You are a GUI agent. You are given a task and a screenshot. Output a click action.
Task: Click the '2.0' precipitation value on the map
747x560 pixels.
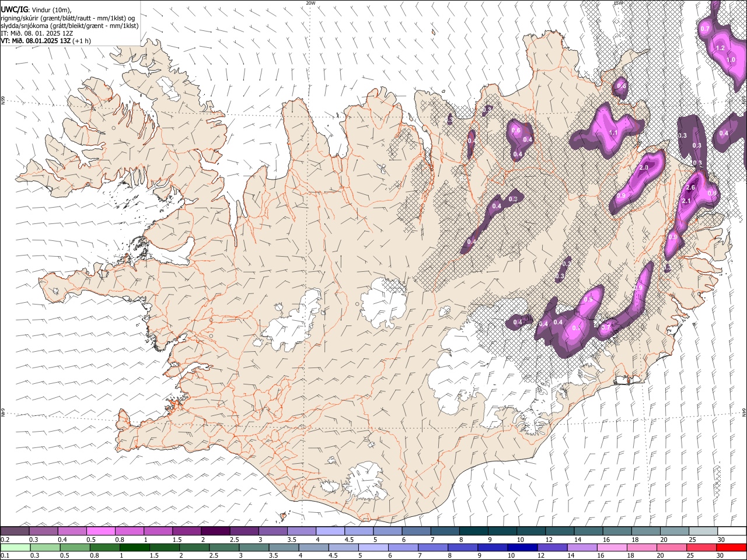click(x=644, y=168)
